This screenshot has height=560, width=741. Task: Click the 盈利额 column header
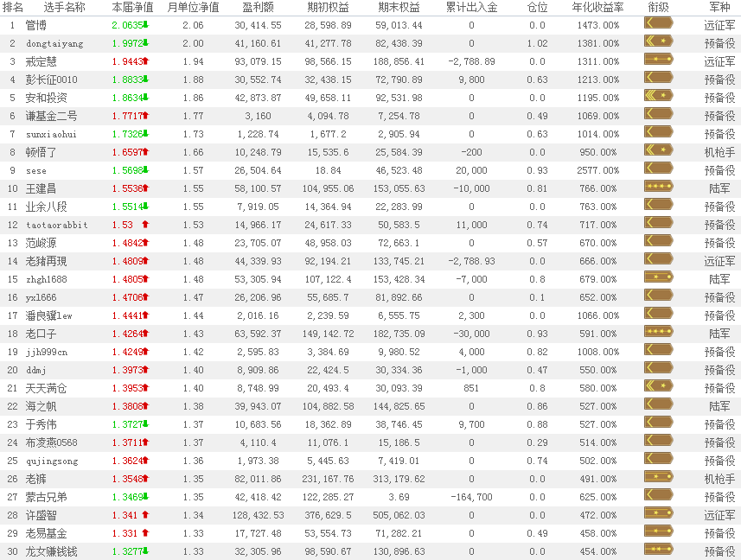[257, 7]
